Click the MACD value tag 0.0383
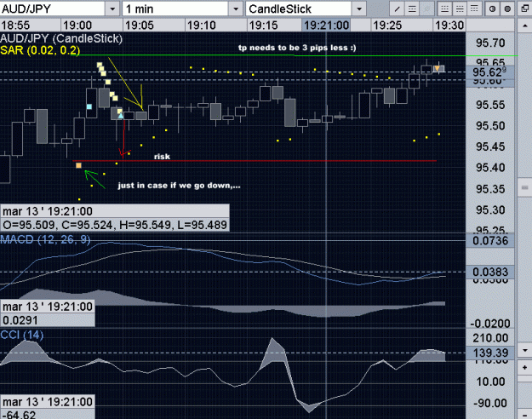Screen dimensions: 532x419 coord(490,272)
